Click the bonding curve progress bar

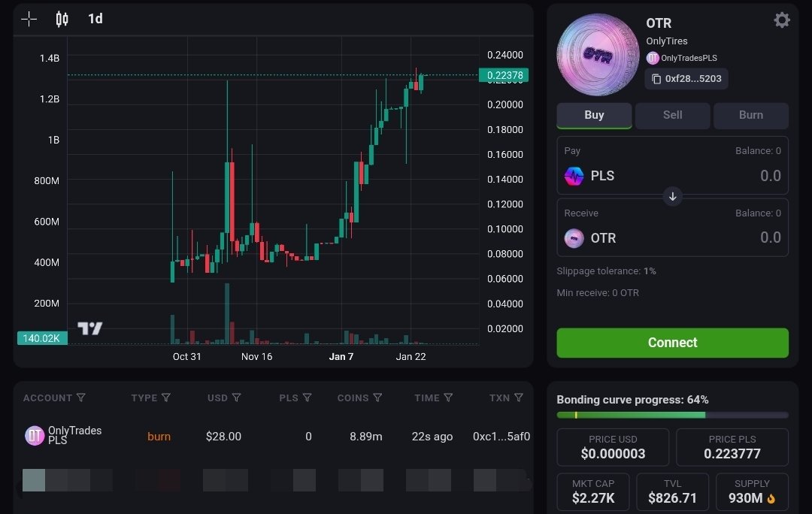(672, 415)
